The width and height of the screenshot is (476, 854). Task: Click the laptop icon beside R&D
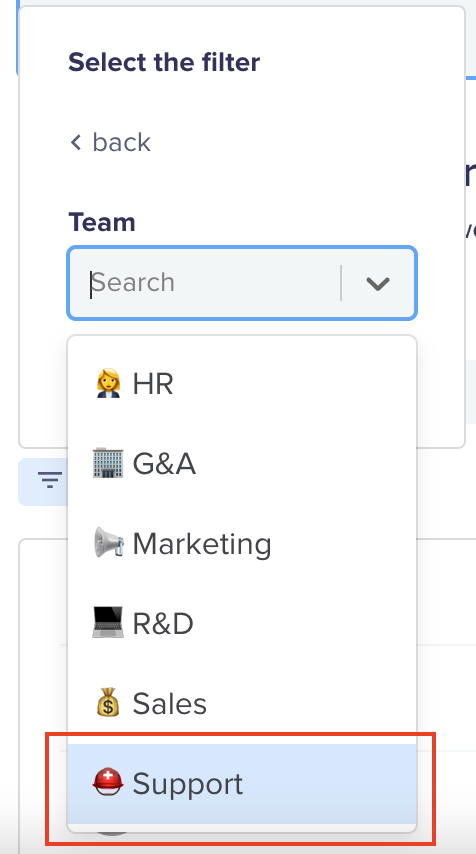(x=108, y=623)
